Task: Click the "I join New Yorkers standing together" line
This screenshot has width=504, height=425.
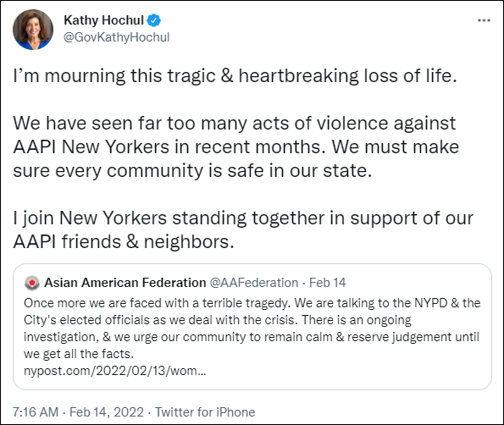Action: [243, 218]
